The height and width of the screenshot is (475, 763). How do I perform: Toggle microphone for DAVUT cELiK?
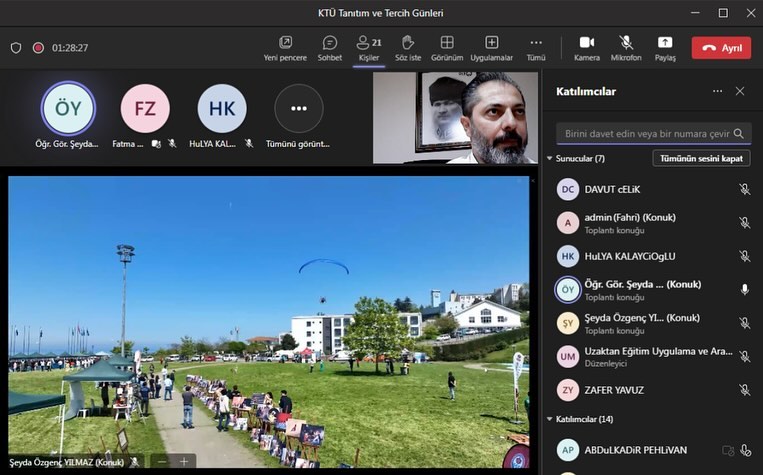[x=744, y=189]
